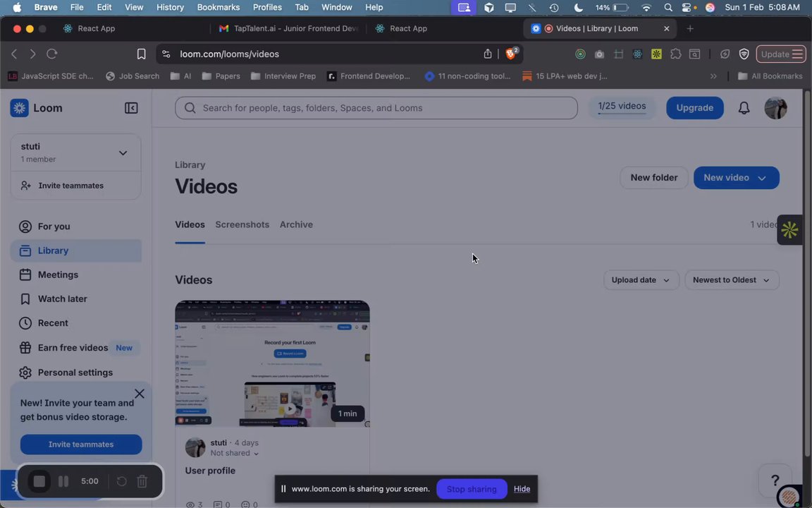Open the Newest to Oldest dropdown
Image resolution: width=812 pixels, height=508 pixels.
[x=731, y=280]
